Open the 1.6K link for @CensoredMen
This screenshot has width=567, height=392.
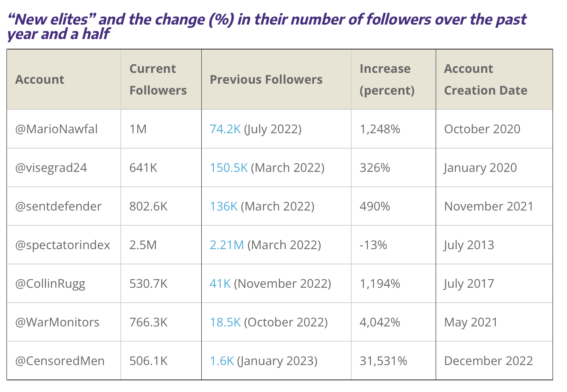pos(221,361)
